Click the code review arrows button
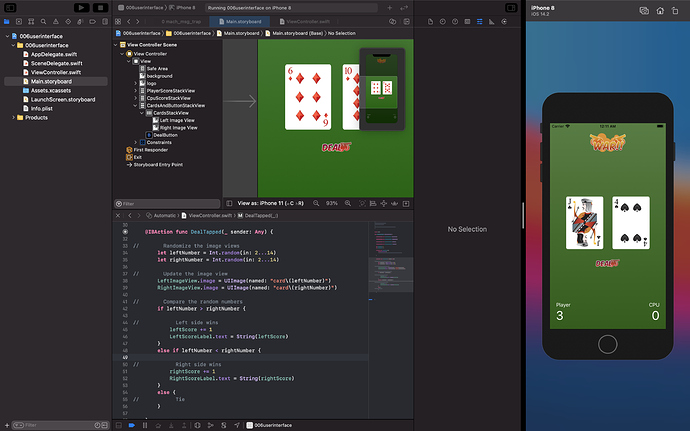 [x=404, y=7]
